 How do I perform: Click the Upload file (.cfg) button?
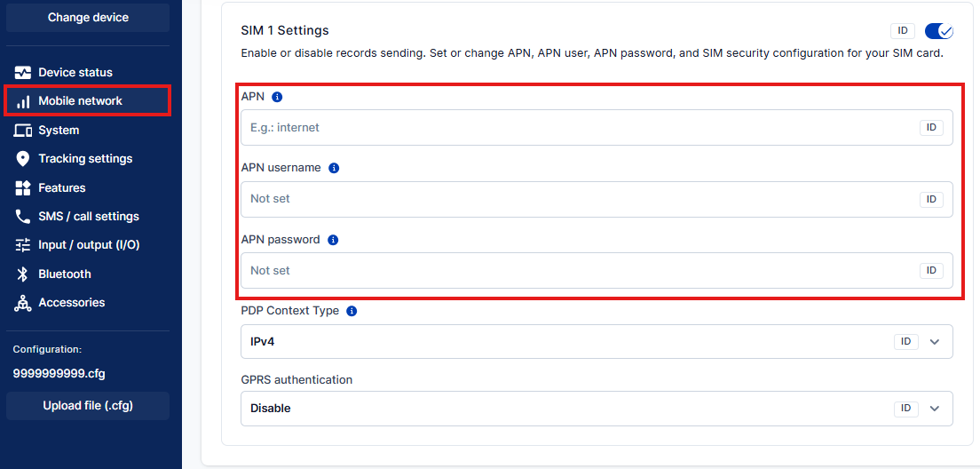point(88,406)
